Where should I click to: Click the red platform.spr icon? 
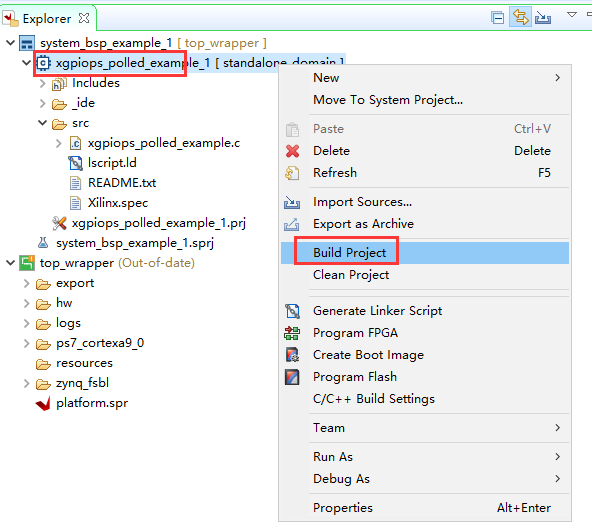[43, 404]
